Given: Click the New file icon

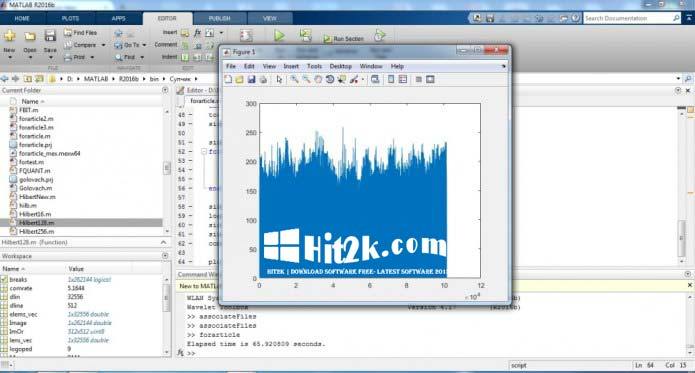Looking at the screenshot, I should point(10,36).
